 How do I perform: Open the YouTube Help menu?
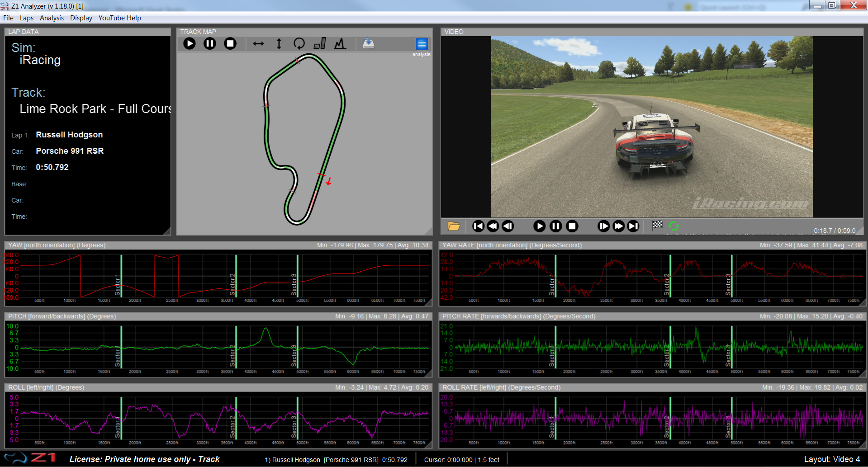tap(120, 18)
